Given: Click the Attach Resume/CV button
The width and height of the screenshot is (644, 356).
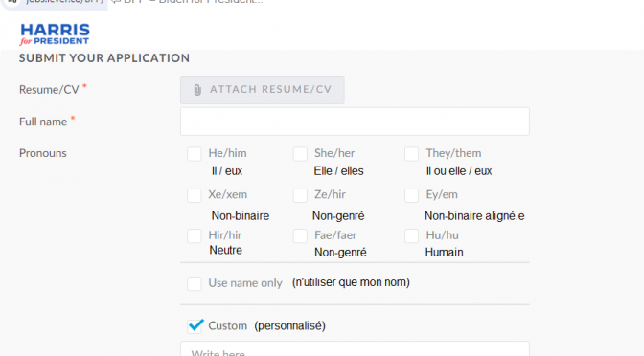Looking at the screenshot, I should (x=262, y=90).
